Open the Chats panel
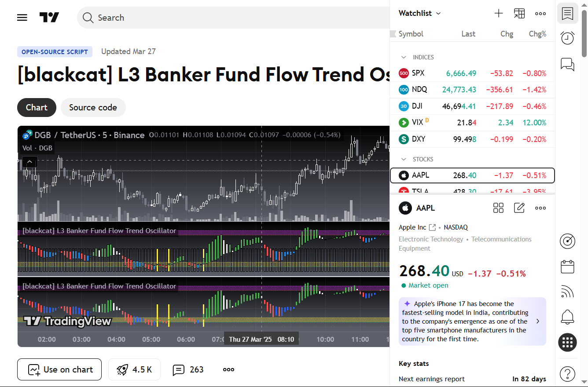The image size is (588, 387). click(x=568, y=64)
